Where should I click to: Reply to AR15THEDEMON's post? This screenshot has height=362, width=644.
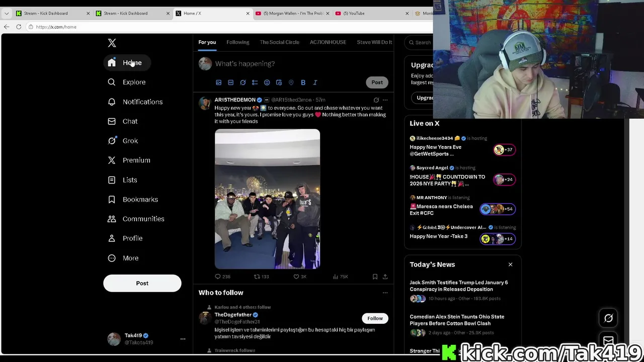point(222,277)
